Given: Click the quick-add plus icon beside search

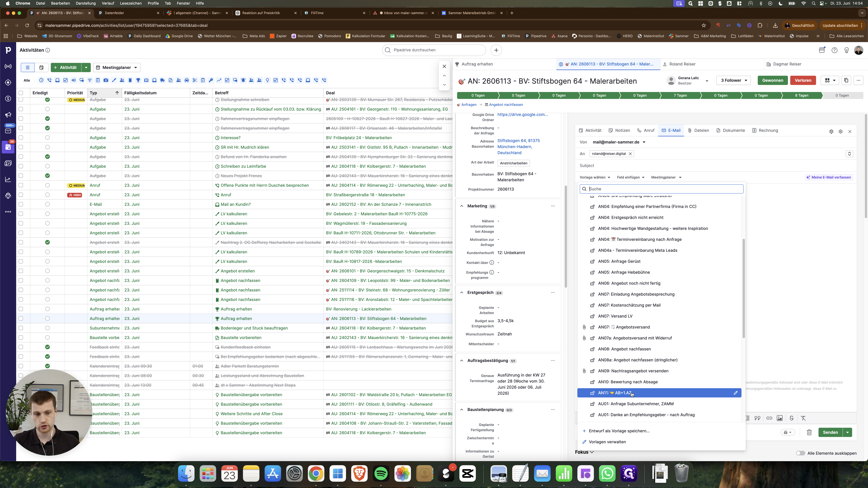Looking at the screenshot, I should click(496, 50).
